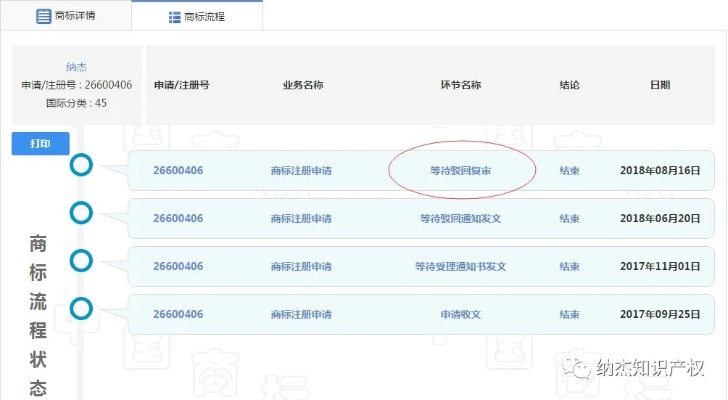Viewport: 728px width, 400px height.
Task: Select the timeline circle for 2018年06月20日
Action: point(81,212)
